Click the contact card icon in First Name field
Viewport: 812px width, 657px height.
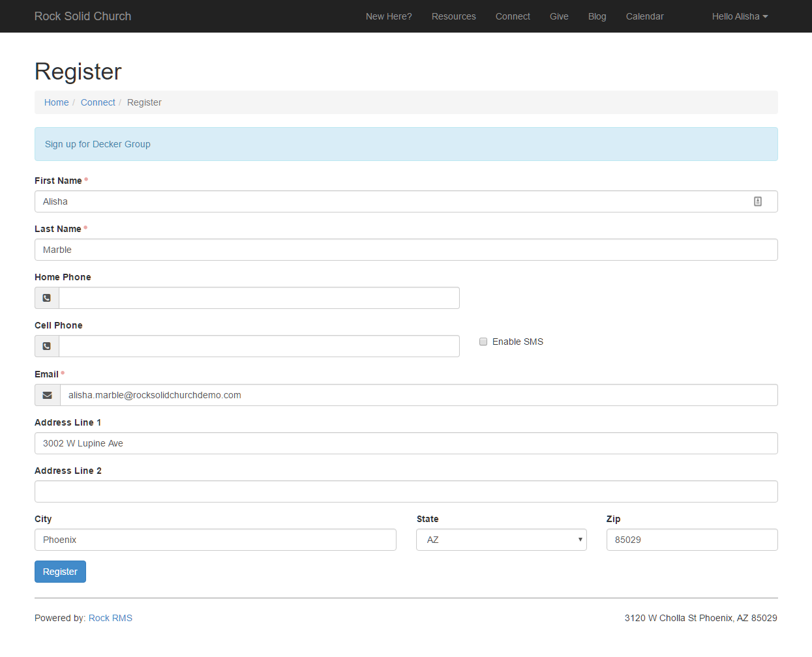click(757, 201)
